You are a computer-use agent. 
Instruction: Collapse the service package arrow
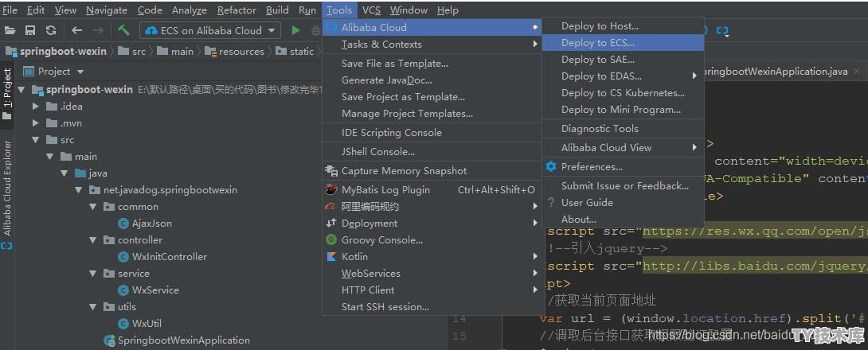tap(92, 273)
